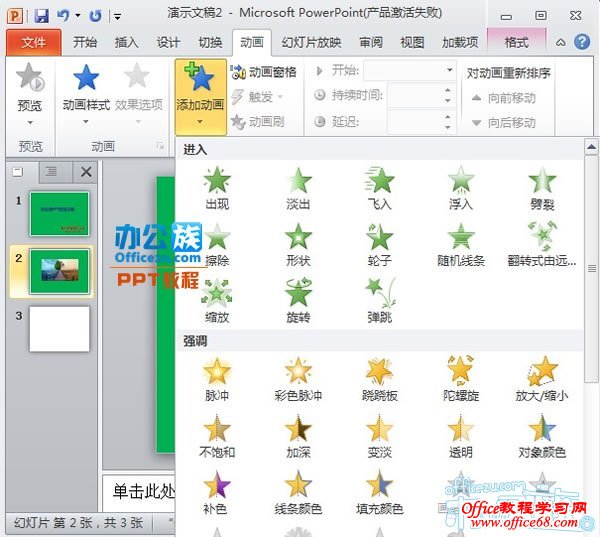Switch to the 设计 tab
Screen dimensions: 600x537
tap(168, 42)
